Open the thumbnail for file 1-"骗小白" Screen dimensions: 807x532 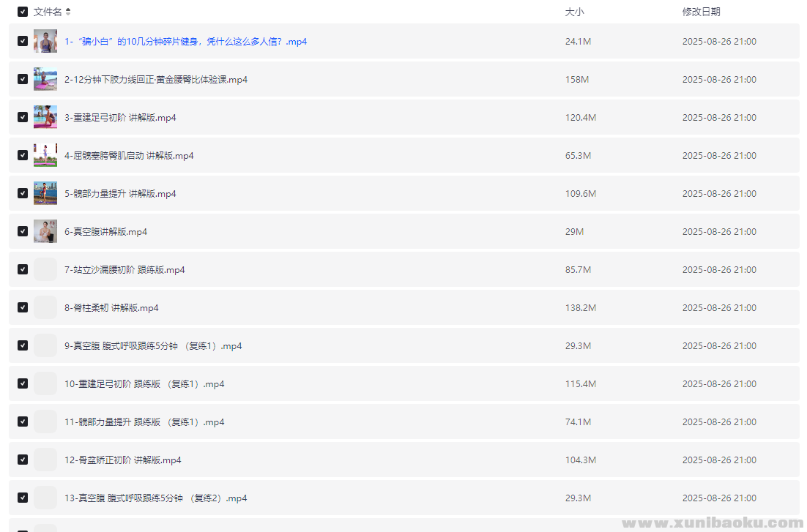pos(45,42)
